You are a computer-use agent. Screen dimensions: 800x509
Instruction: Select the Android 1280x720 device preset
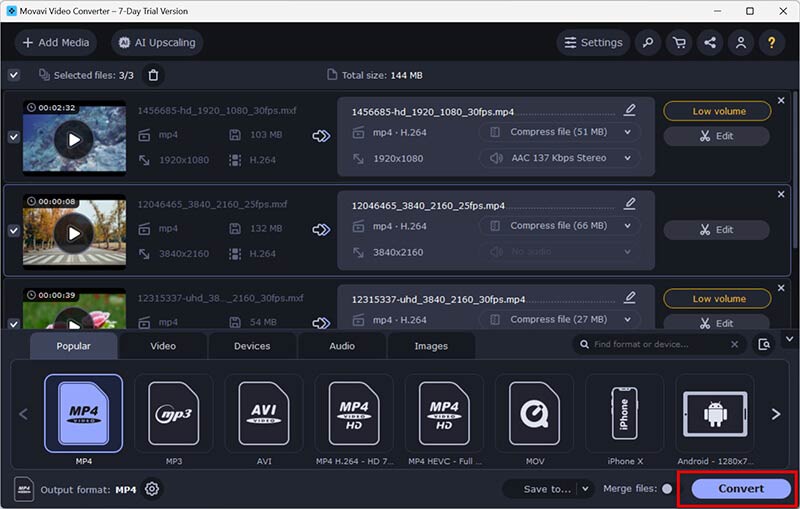pyautogui.click(x=715, y=414)
